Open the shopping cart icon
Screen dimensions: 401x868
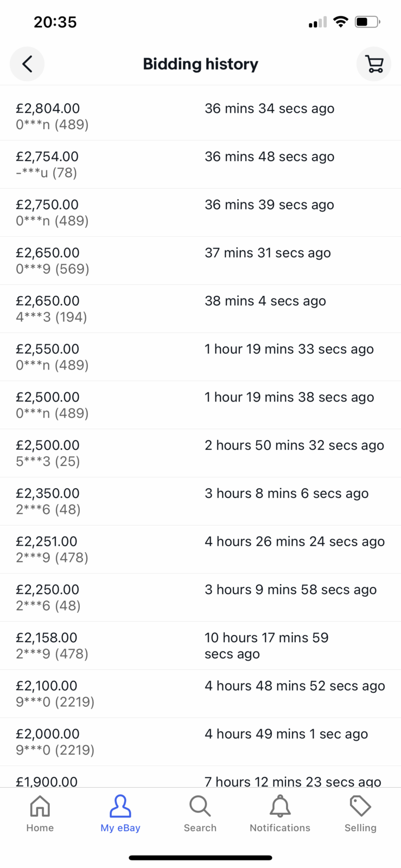pos(374,64)
